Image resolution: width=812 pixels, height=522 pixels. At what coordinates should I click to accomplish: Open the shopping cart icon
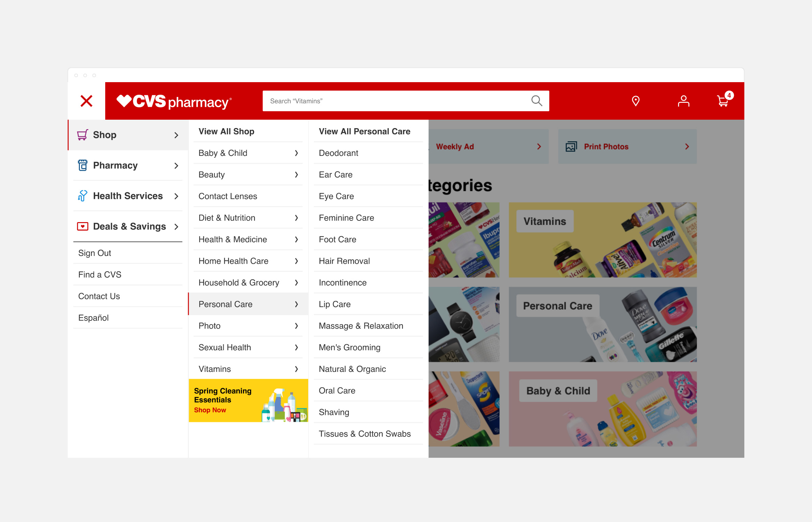(x=723, y=101)
